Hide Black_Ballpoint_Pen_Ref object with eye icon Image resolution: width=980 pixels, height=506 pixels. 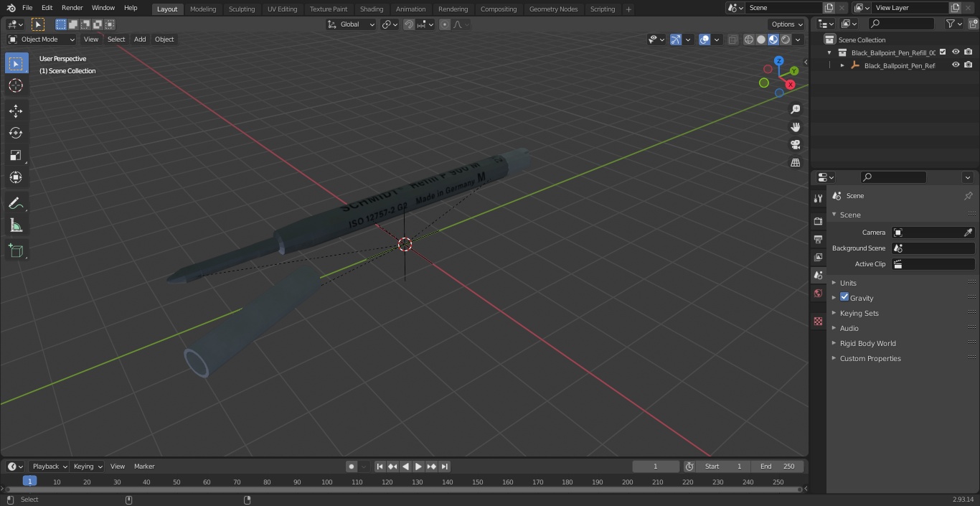point(956,65)
